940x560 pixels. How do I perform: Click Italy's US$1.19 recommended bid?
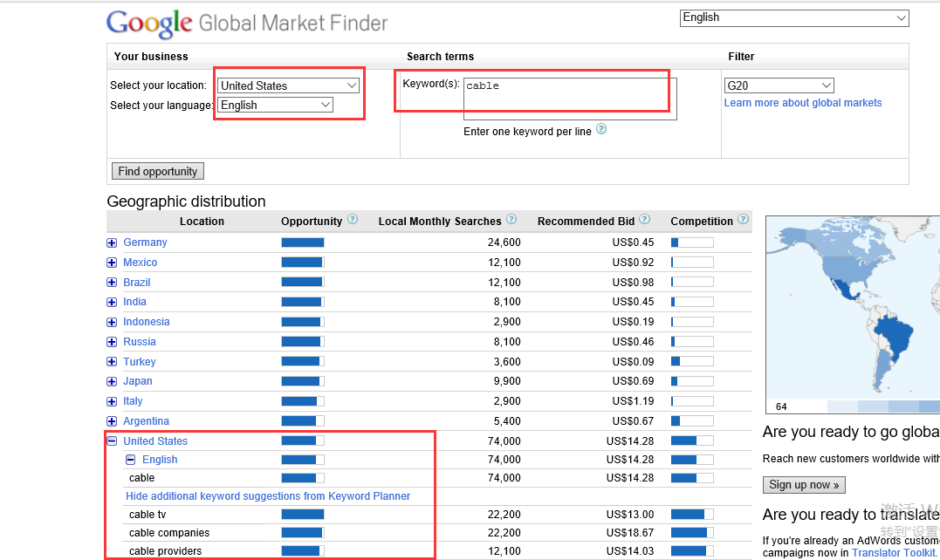(x=633, y=400)
